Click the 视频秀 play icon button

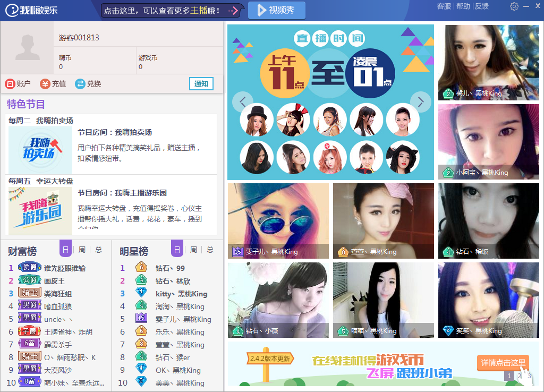(261, 10)
